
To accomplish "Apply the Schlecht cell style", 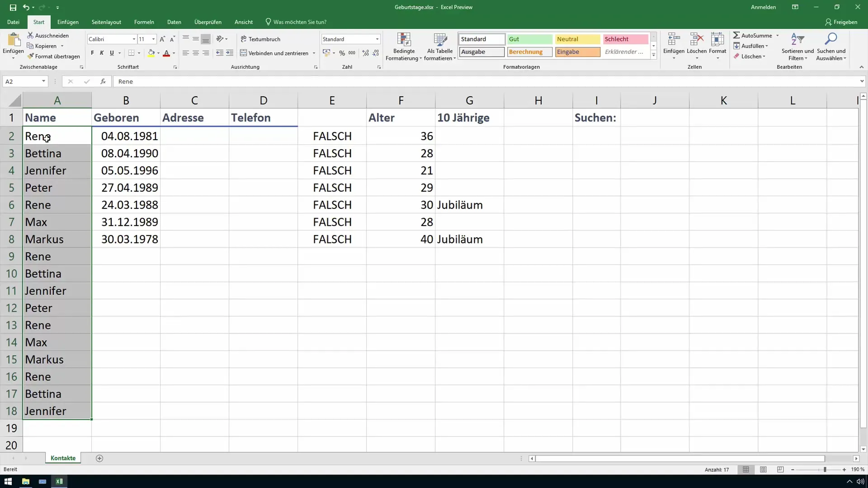I will [x=625, y=39].
